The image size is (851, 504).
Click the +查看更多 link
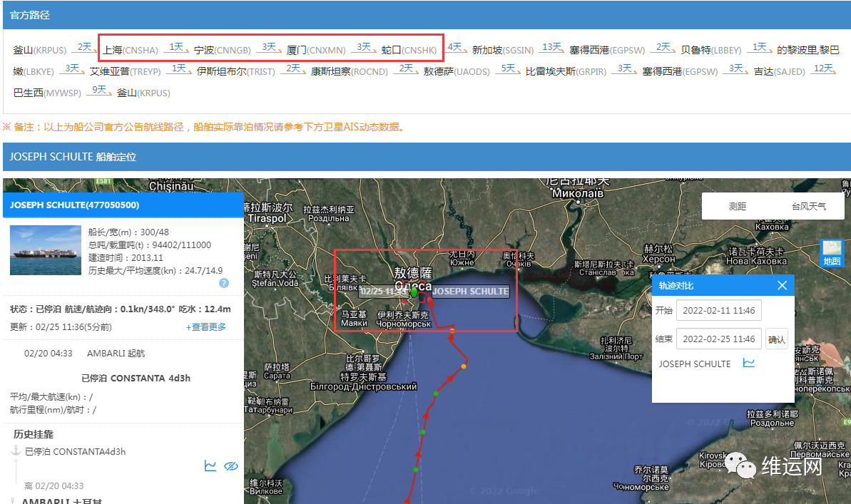[x=206, y=327]
